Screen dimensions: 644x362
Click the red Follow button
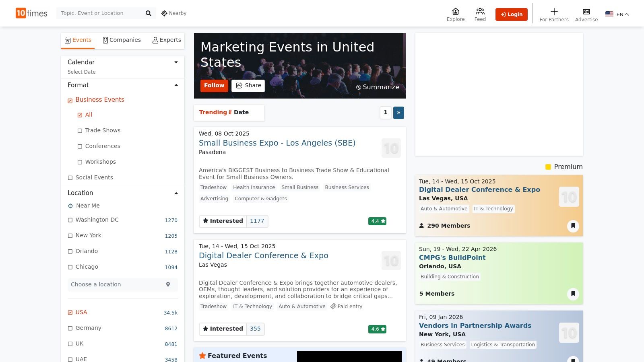[x=214, y=85]
